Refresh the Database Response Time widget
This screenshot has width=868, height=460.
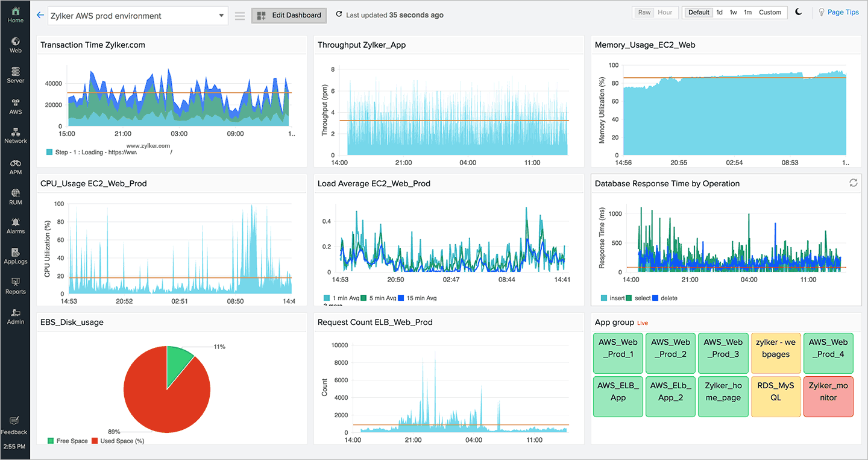[x=853, y=183]
